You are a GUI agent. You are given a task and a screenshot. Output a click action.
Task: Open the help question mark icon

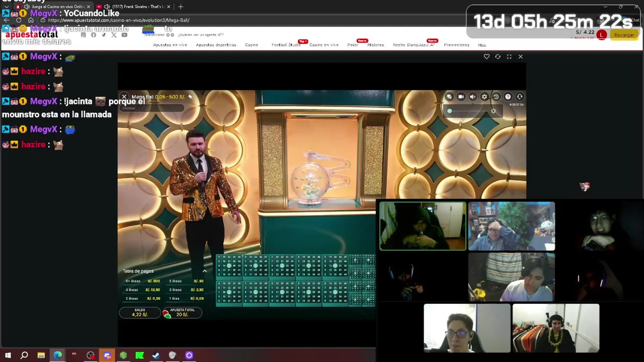tap(508, 97)
